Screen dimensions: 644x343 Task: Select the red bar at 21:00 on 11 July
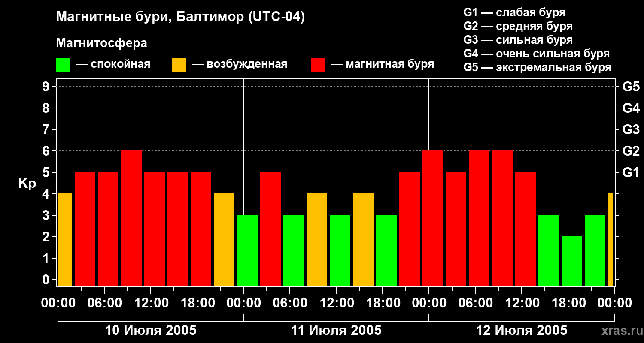410,229
